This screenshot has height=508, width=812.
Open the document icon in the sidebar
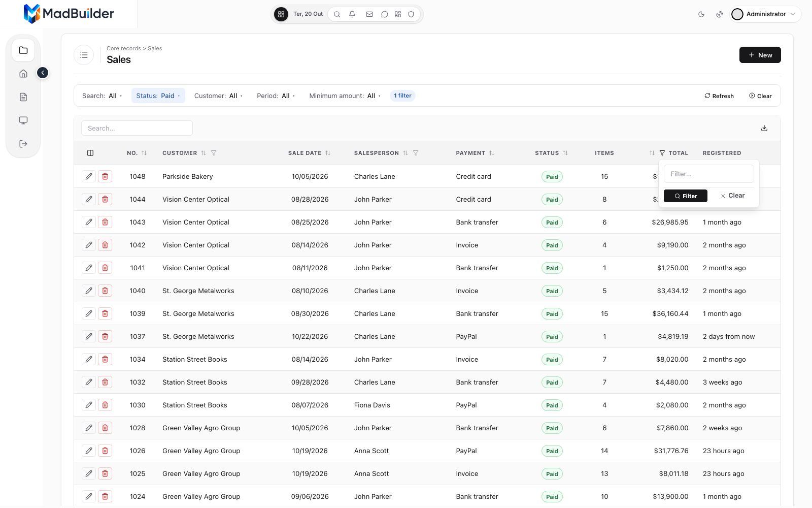point(23,97)
